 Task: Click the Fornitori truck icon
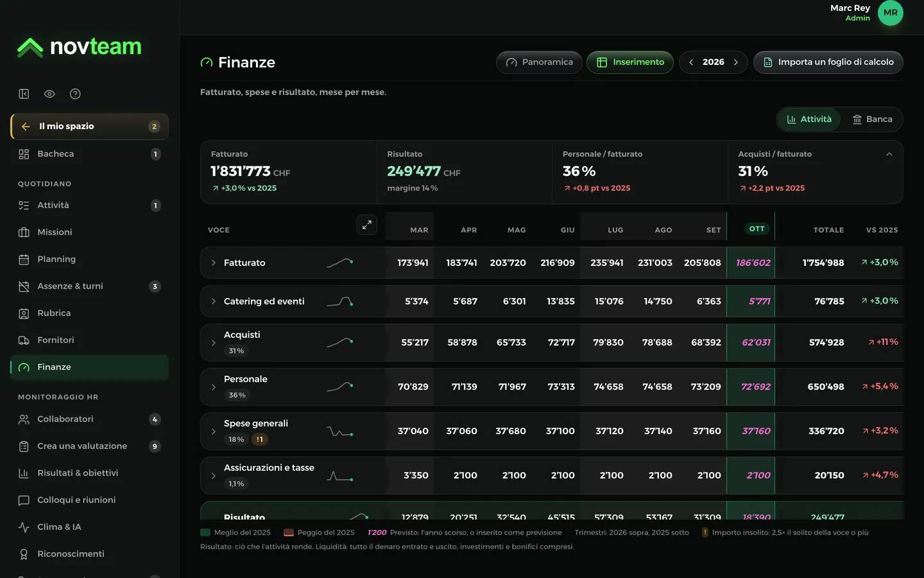tap(24, 340)
